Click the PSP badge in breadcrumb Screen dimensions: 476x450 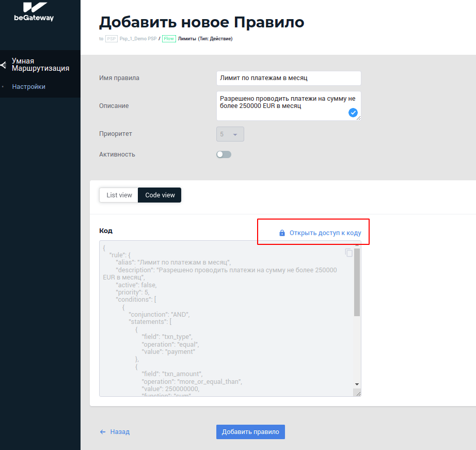(112, 39)
